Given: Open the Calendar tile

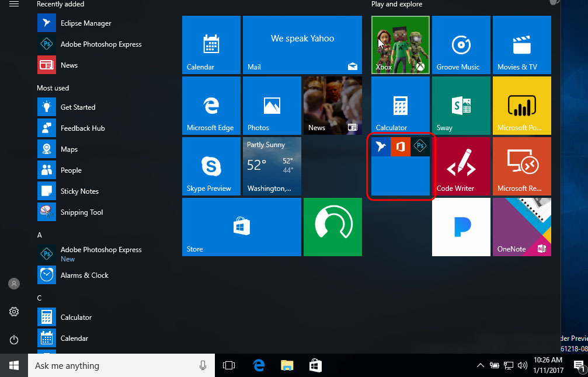Looking at the screenshot, I should (211, 45).
